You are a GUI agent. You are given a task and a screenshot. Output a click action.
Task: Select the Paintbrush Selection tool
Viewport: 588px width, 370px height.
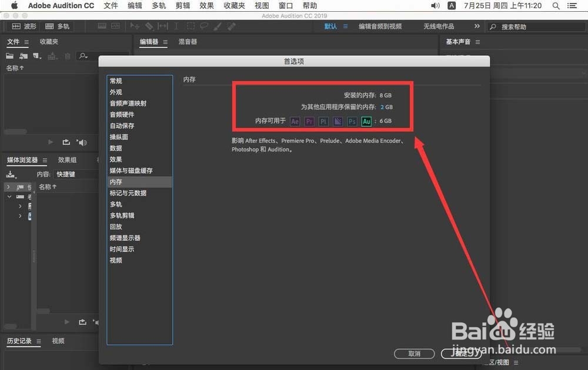(x=218, y=26)
